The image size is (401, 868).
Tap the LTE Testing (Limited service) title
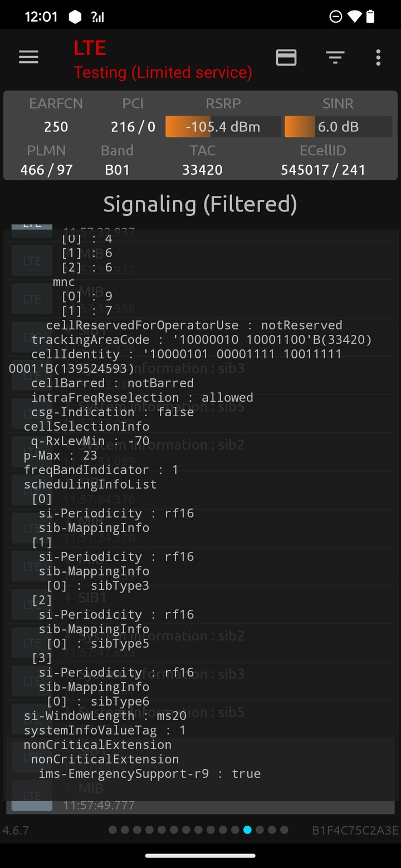(163, 60)
